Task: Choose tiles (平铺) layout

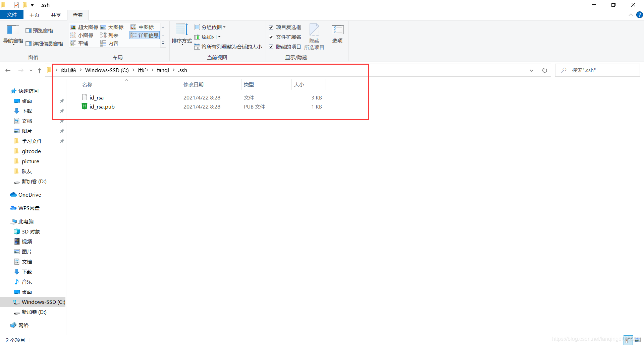Action: coord(79,43)
